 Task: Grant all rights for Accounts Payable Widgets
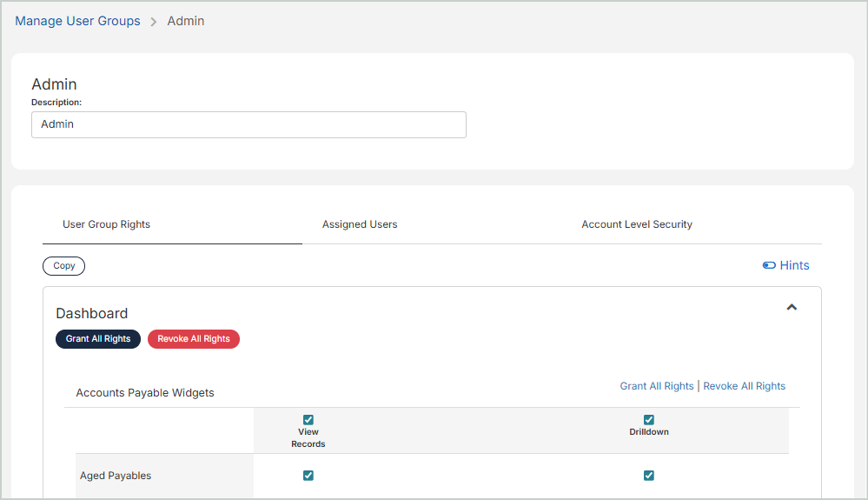click(657, 386)
